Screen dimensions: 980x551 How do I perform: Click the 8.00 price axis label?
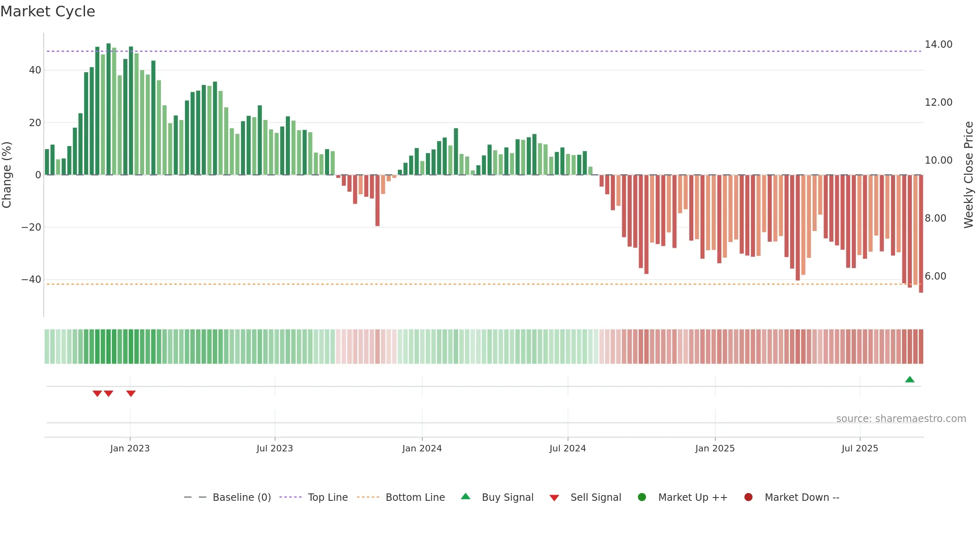coord(935,218)
